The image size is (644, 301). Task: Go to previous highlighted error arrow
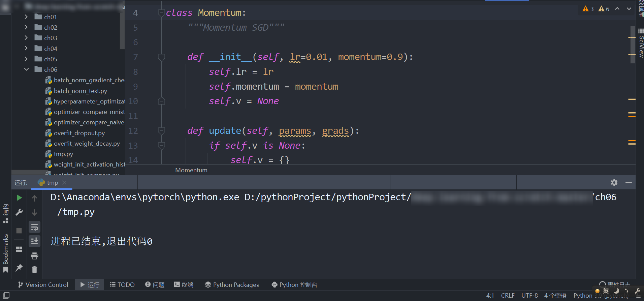point(617,9)
